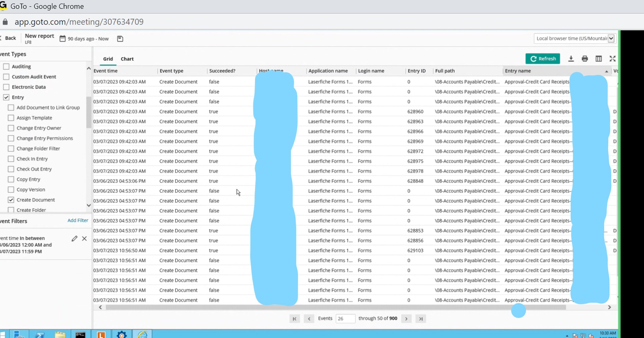The height and width of the screenshot is (338, 644).
Task: Go to first page of events
Action: coord(295,318)
